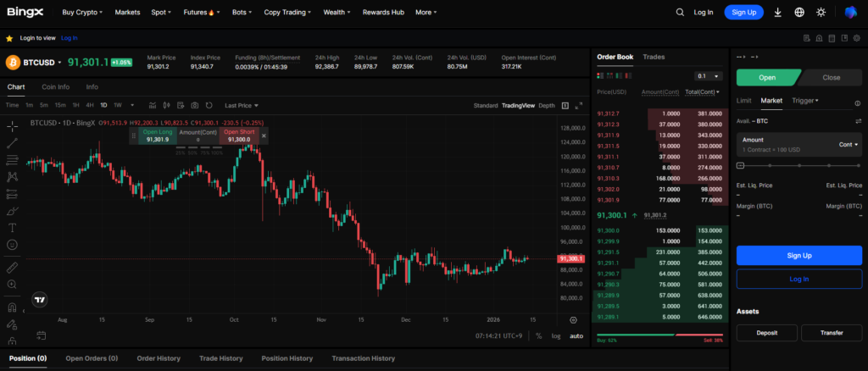Click the amount percentage slider handle
The height and width of the screenshot is (371, 868).
[741, 165]
